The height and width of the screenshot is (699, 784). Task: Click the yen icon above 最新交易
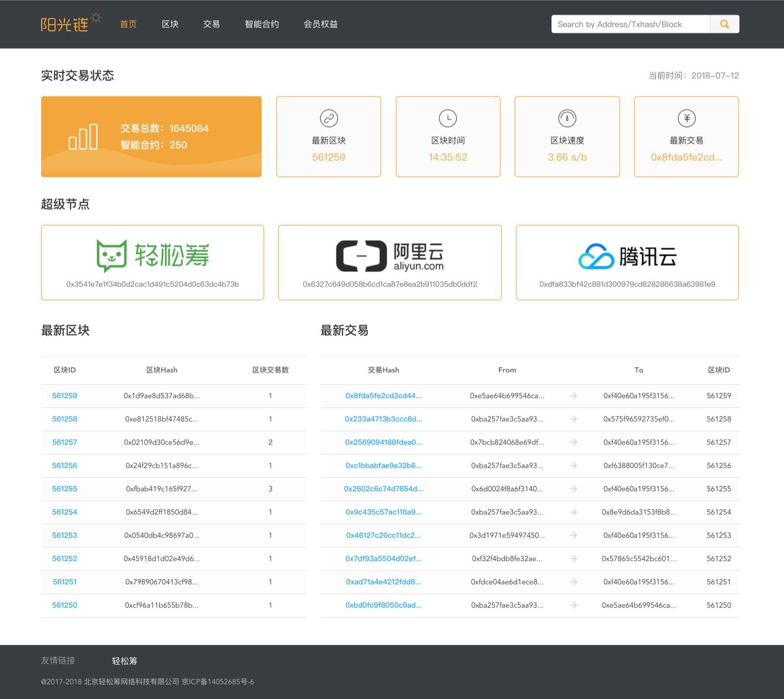coord(686,118)
